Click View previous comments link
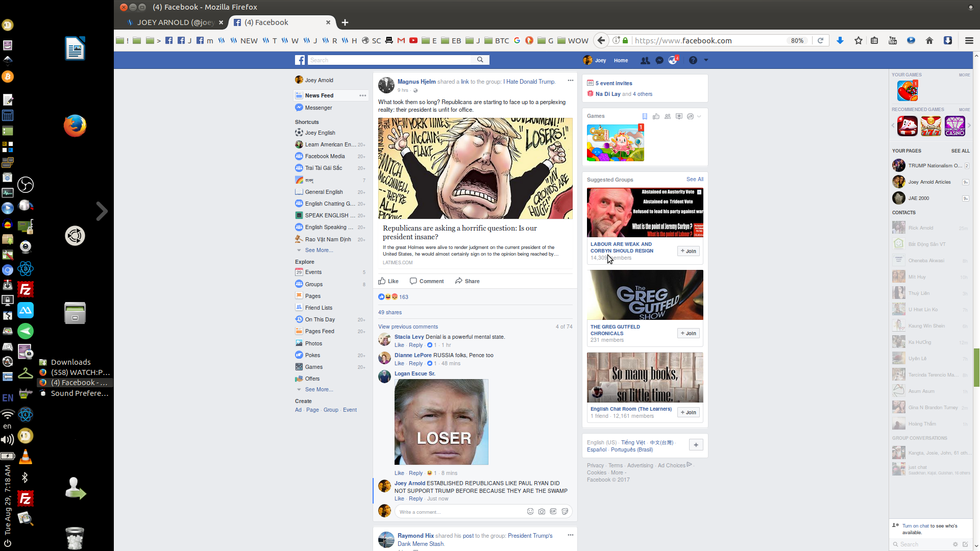The height and width of the screenshot is (551, 980). click(408, 327)
